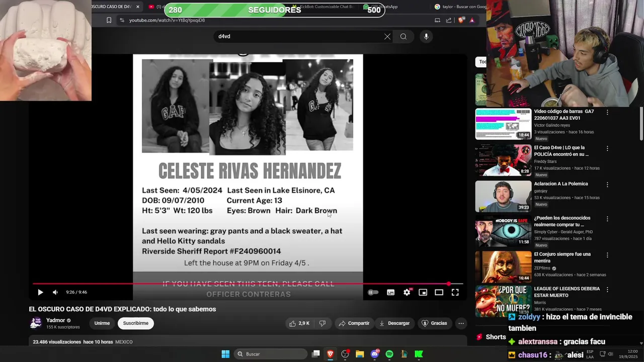Image resolution: width=644 pixels, height=362 pixels.
Task: Open El Caso D4ve thumbnail
Action: point(503,160)
